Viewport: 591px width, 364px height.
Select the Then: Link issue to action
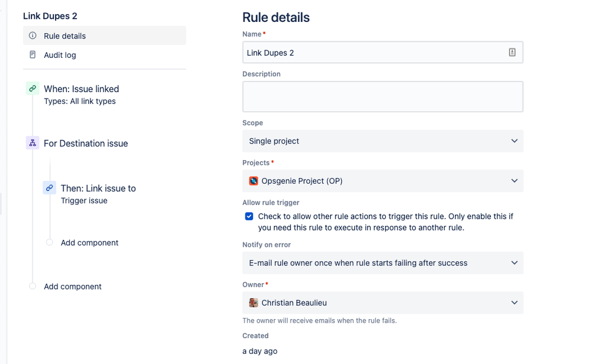pyautogui.click(x=98, y=188)
